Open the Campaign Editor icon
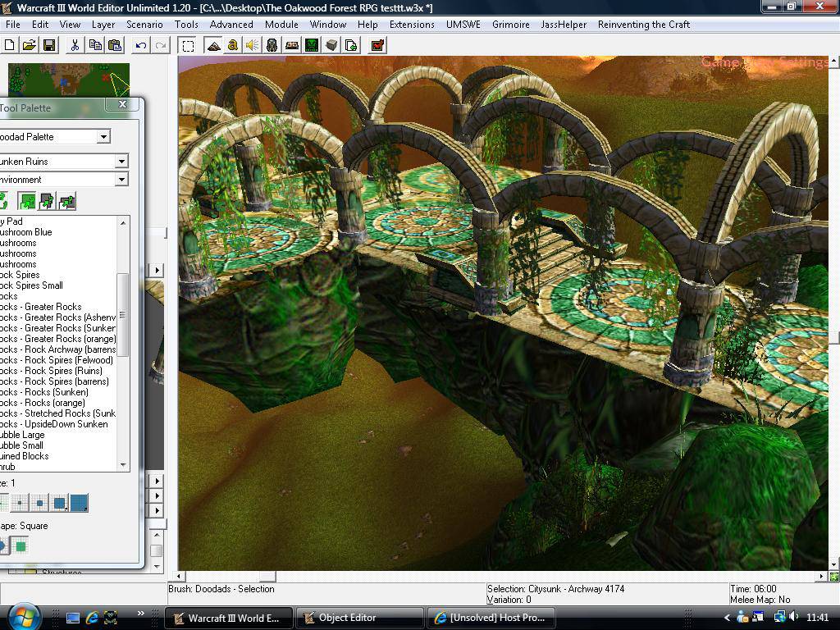Image resolution: width=840 pixels, height=630 pixels. coord(291,46)
